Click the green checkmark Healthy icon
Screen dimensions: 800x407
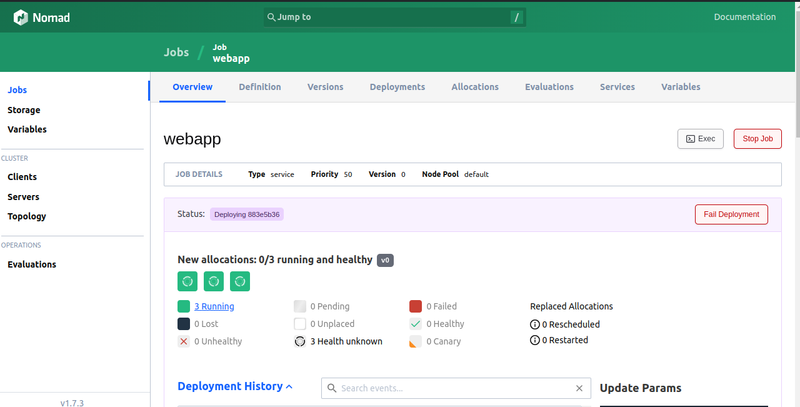click(x=415, y=324)
